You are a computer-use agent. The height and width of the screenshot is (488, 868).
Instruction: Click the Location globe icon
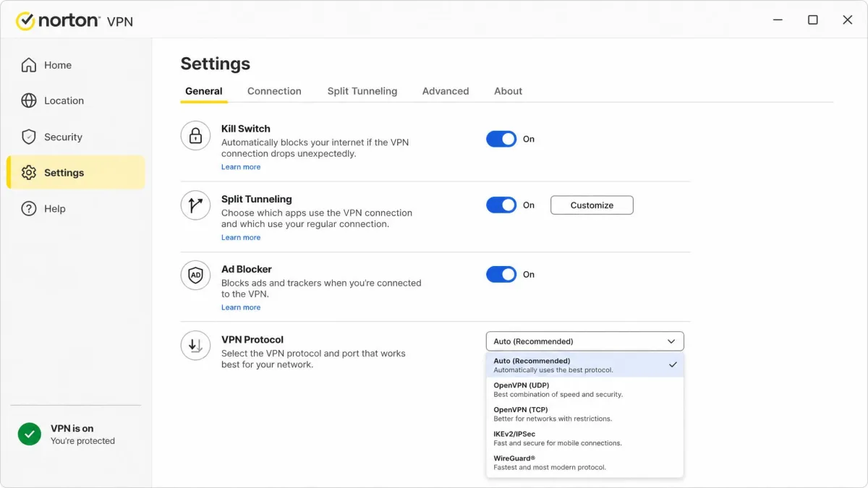(x=29, y=100)
